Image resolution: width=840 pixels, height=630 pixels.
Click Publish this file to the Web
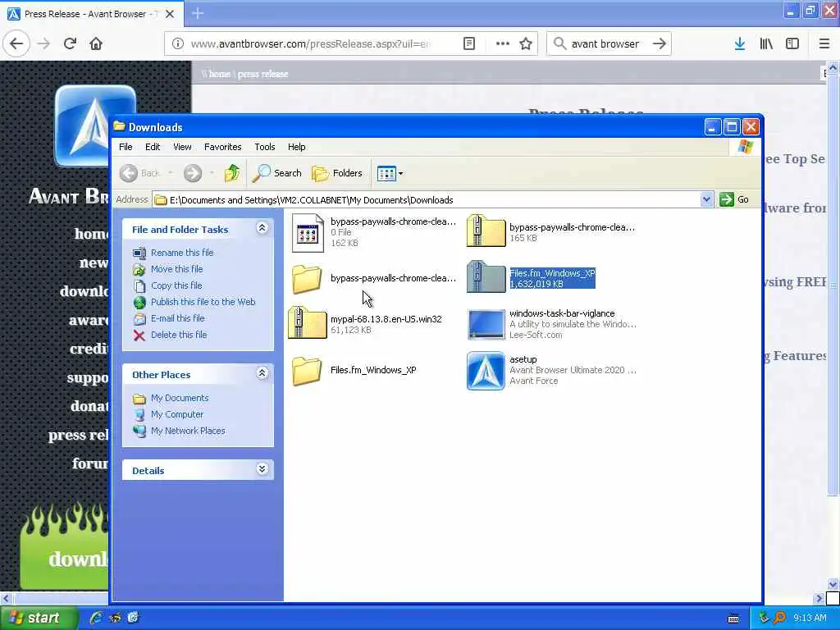pos(203,302)
